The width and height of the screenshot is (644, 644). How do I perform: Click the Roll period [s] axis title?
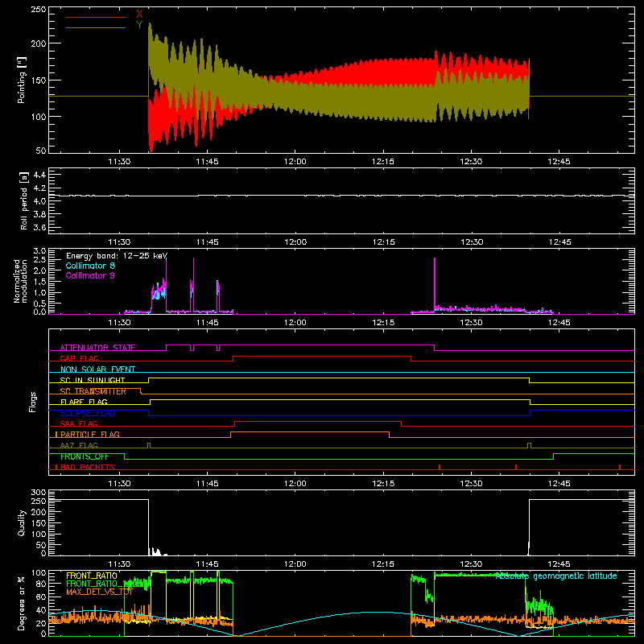(x=24, y=200)
